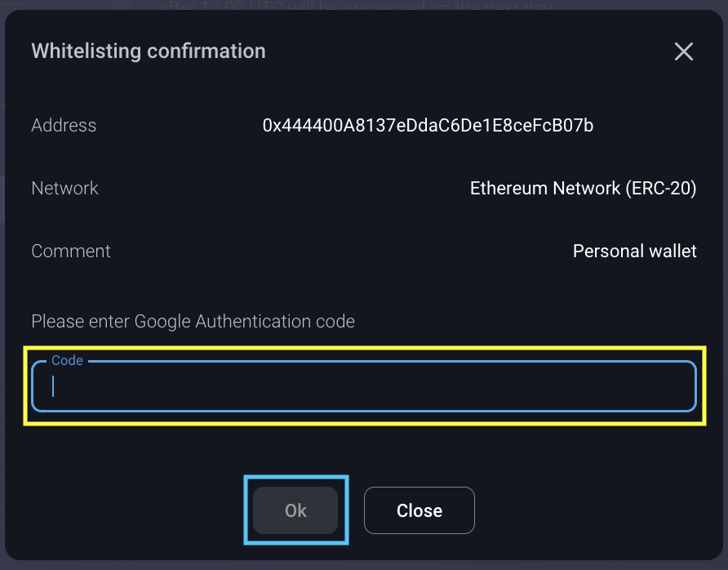728x570 pixels.
Task: Click the Network field label
Action: [x=64, y=189]
